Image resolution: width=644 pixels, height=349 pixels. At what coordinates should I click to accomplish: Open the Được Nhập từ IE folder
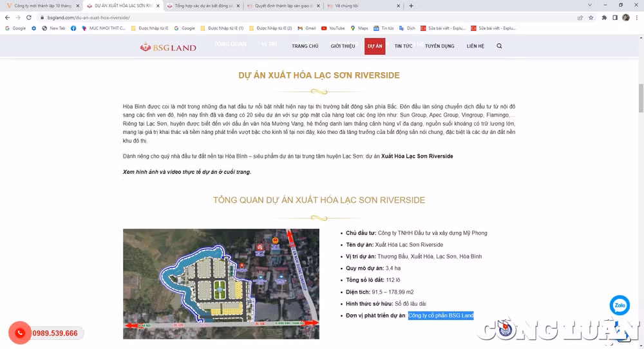(149, 28)
